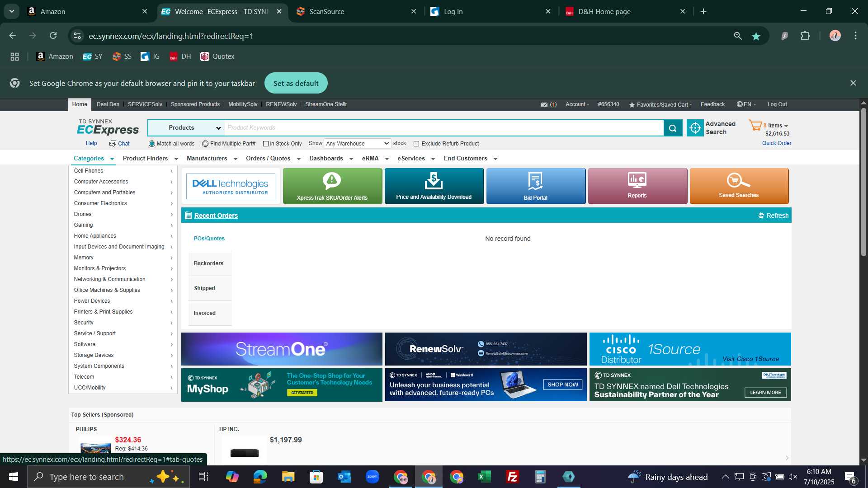Image resolution: width=868 pixels, height=488 pixels.
Task: Open the browser extensions puzzle icon
Action: (x=805, y=36)
